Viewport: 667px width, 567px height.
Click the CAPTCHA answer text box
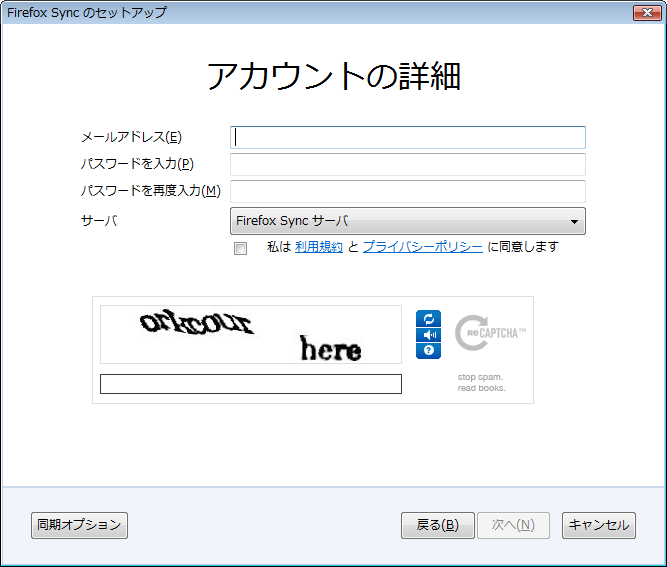(x=251, y=384)
